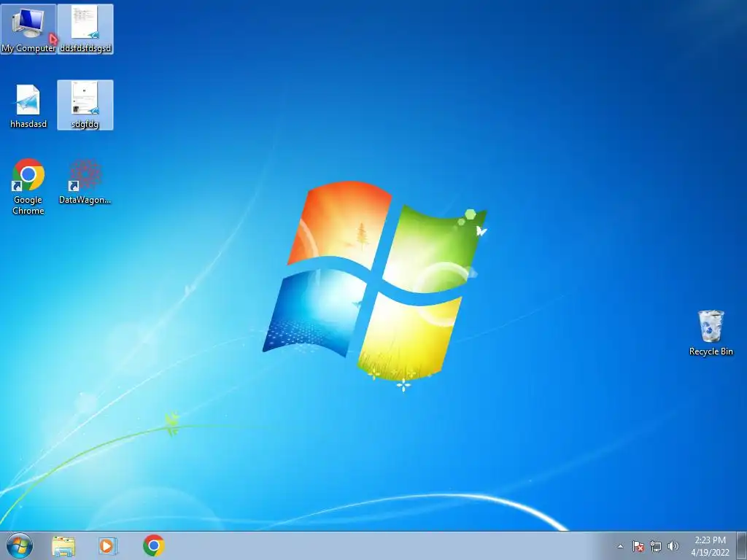Click the 4/19/2022 date in the tray
This screenshot has width=747, height=560.
click(x=710, y=553)
